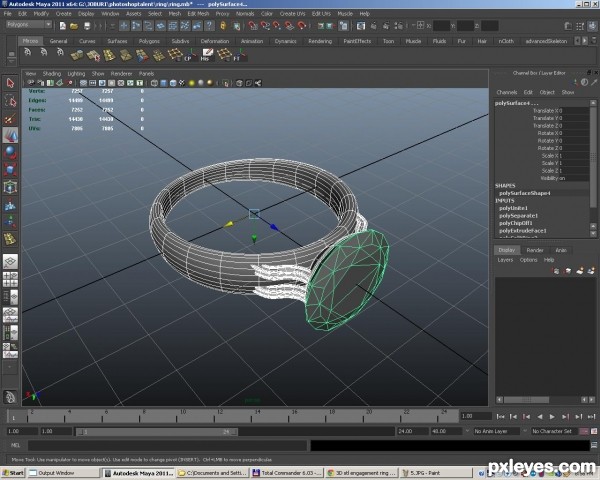Click the Show Manipulator tool
The height and width of the screenshot is (480, 600).
pyautogui.click(x=10, y=222)
